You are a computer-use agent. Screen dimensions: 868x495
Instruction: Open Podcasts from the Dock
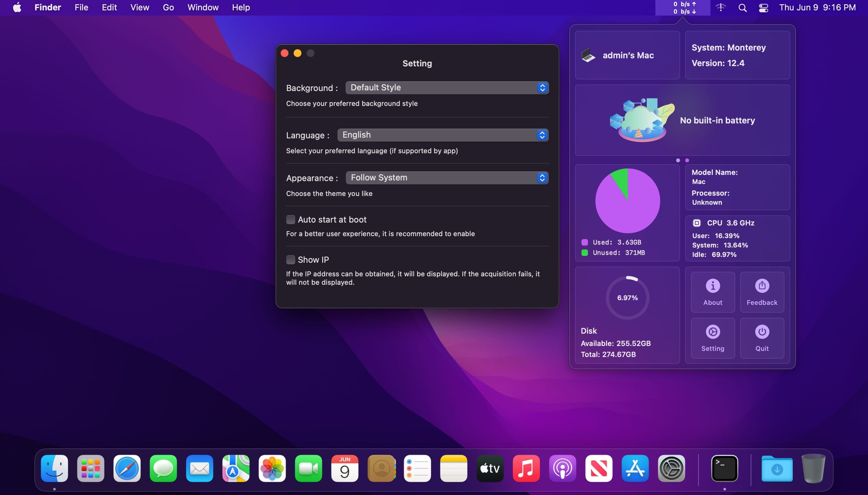point(563,468)
